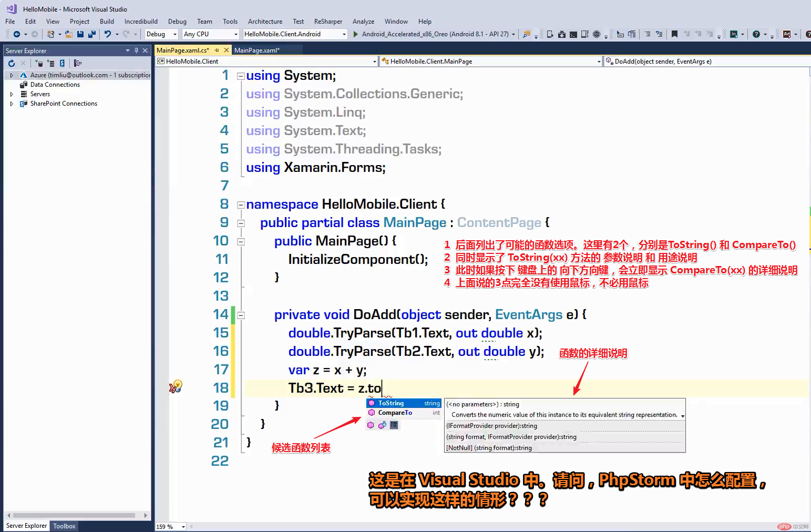The height and width of the screenshot is (532, 811).
Task: Select the Server Explorer bottom tab
Action: 26,526
